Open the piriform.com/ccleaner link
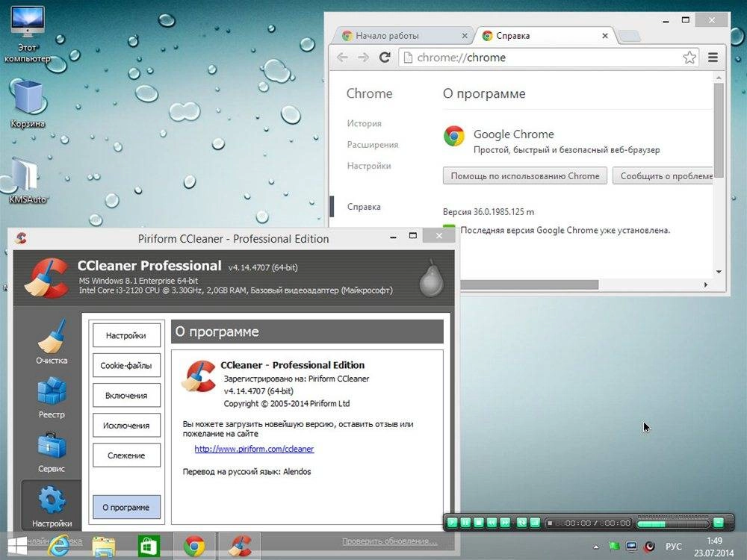Screen dimensions: 747x560 [x=255, y=449]
